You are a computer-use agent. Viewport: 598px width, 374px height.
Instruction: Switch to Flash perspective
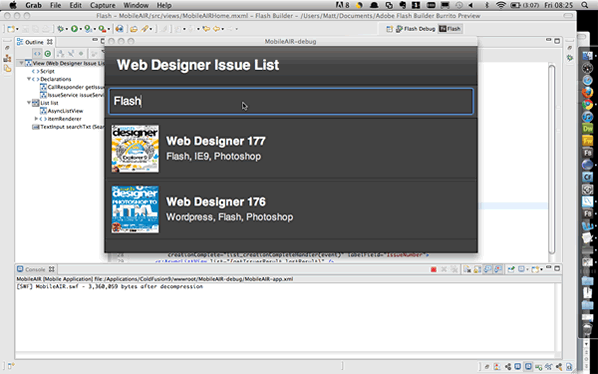click(450, 29)
